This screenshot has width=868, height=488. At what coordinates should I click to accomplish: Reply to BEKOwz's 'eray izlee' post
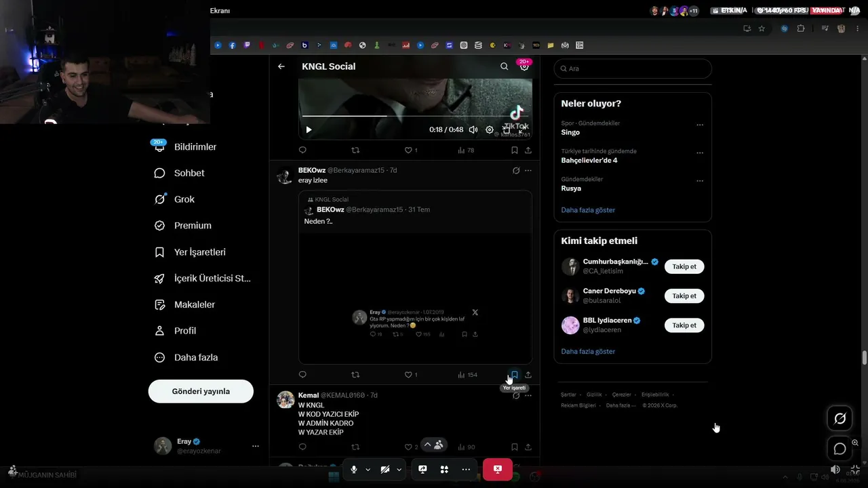point(302,375)
